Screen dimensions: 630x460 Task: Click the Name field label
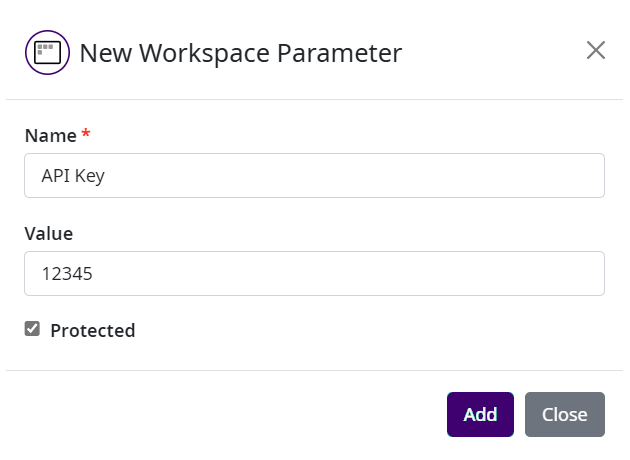50,135
